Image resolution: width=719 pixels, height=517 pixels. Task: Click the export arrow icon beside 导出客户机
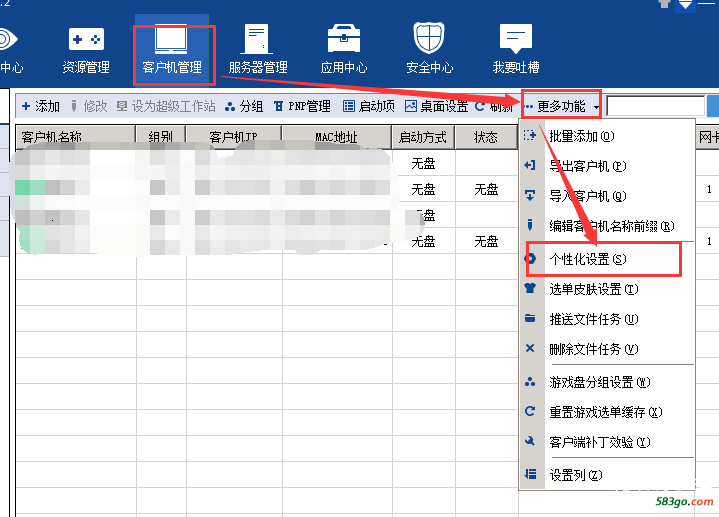tap(530, 165)
